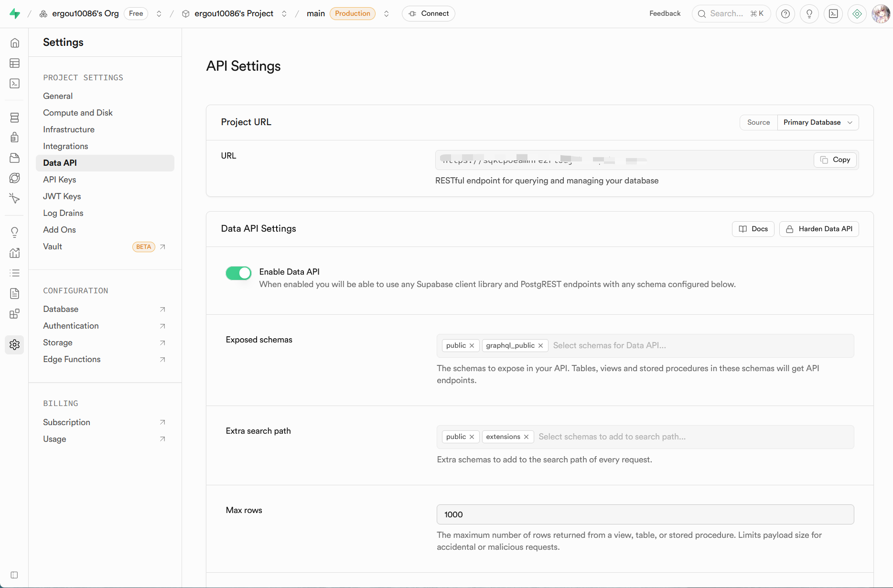The image size is (893, 588).
Task: Click help question mark icon
Action: pos(785,14)
